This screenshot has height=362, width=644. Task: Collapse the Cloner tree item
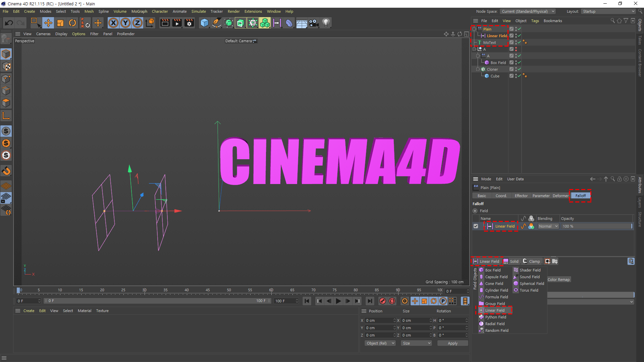point(478,69)
